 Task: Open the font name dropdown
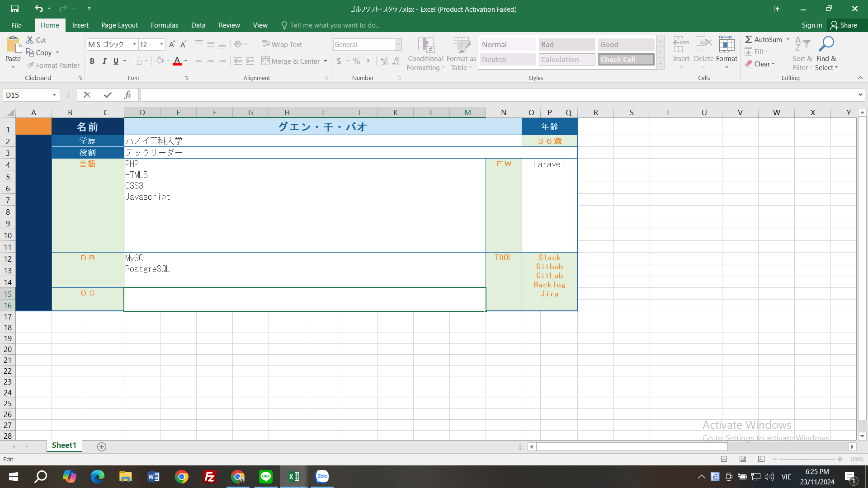coord(134,44)
